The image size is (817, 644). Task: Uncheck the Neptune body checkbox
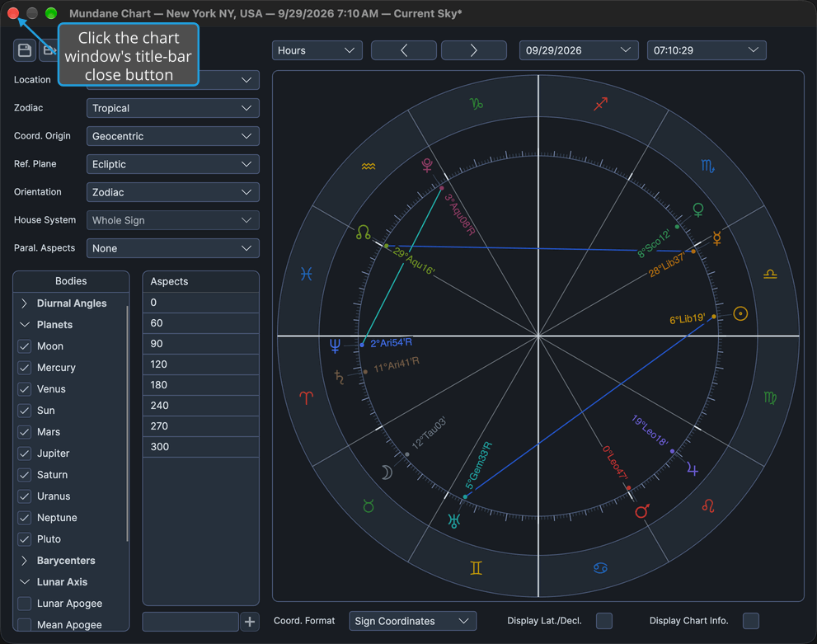click(25, 517)
